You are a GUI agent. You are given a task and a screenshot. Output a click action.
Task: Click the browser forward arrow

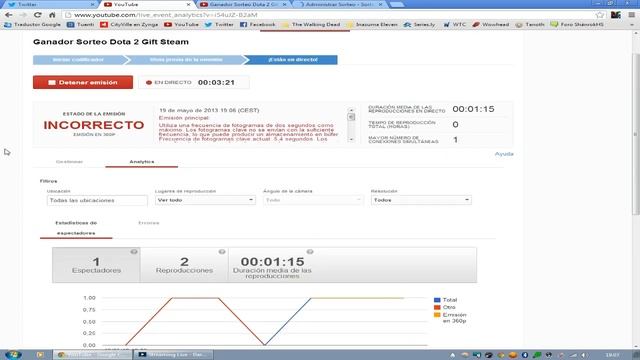coord(23,15)
